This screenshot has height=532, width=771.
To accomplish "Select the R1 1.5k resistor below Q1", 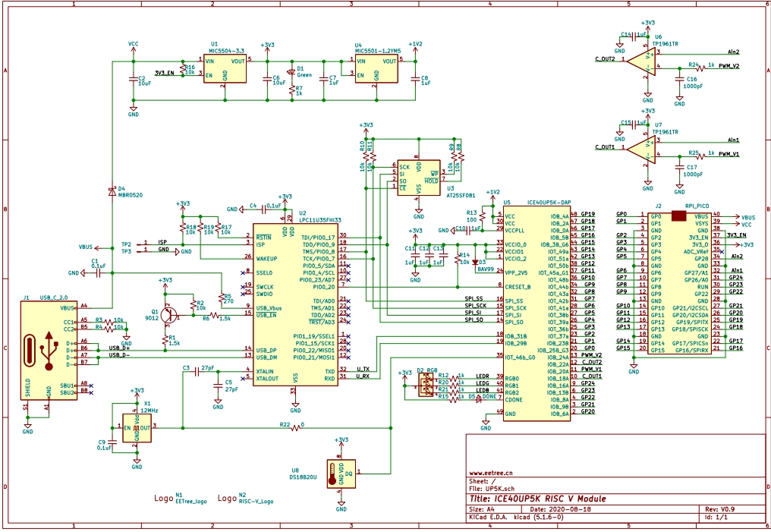I will (x=165, y=340).
